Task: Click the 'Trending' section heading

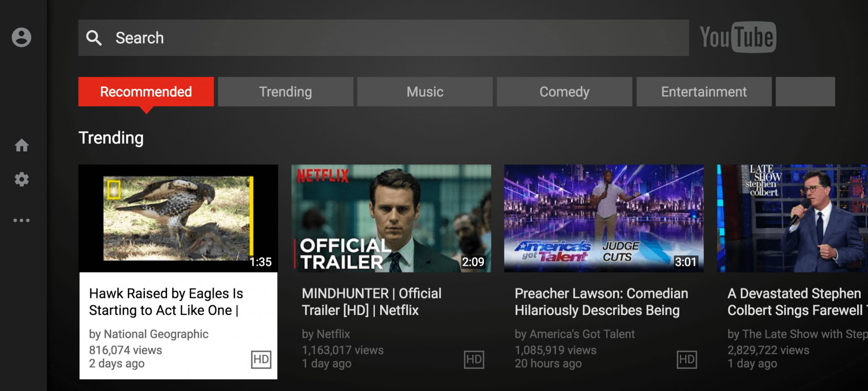Action: [111, 138]
